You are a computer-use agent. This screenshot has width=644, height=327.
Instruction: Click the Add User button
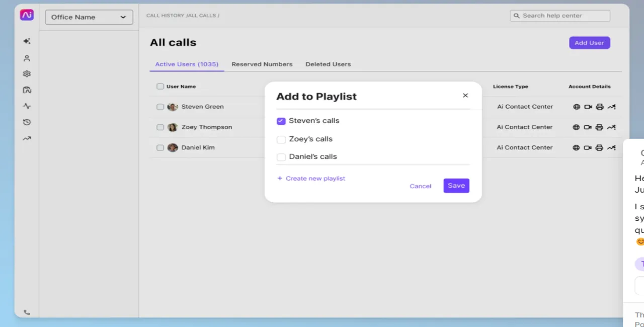pos(590,43)
